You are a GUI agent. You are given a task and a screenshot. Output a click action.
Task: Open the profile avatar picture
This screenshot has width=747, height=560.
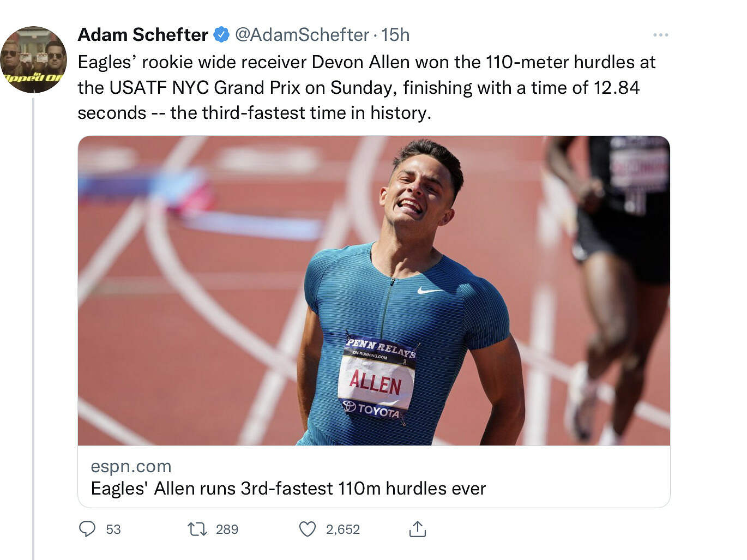[33, 59]
